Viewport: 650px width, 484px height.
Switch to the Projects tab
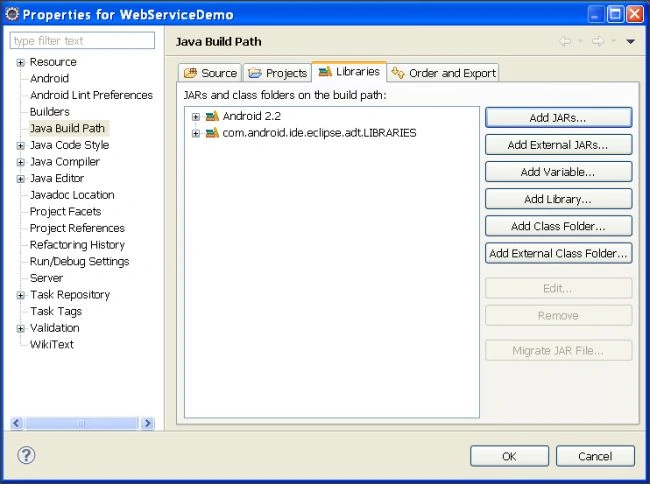pos(277,73)
